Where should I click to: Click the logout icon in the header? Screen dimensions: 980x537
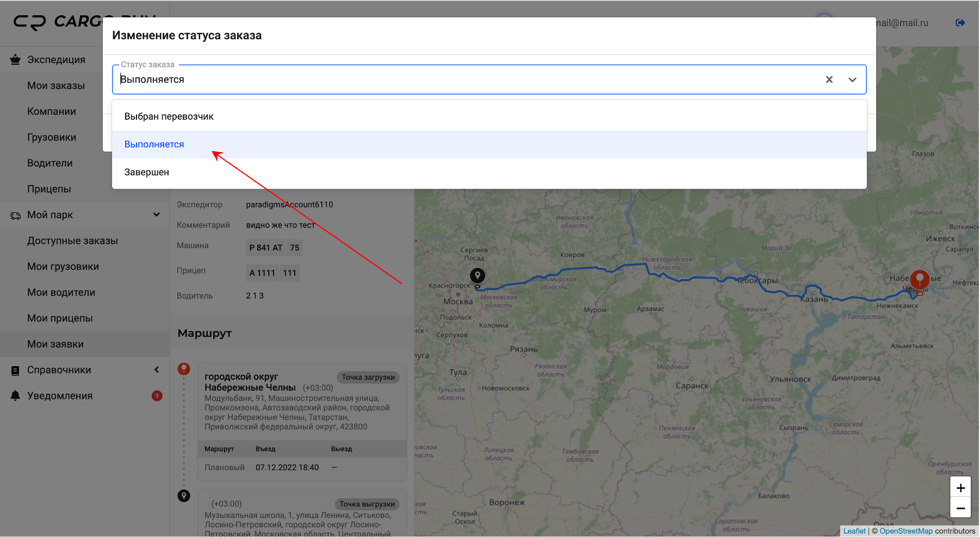tap(960, 22)
